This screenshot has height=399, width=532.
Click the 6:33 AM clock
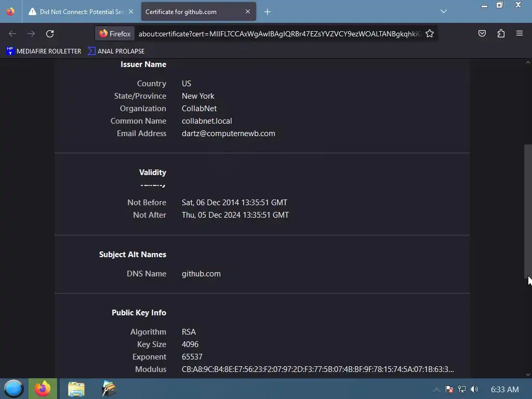tap(504, 389)
